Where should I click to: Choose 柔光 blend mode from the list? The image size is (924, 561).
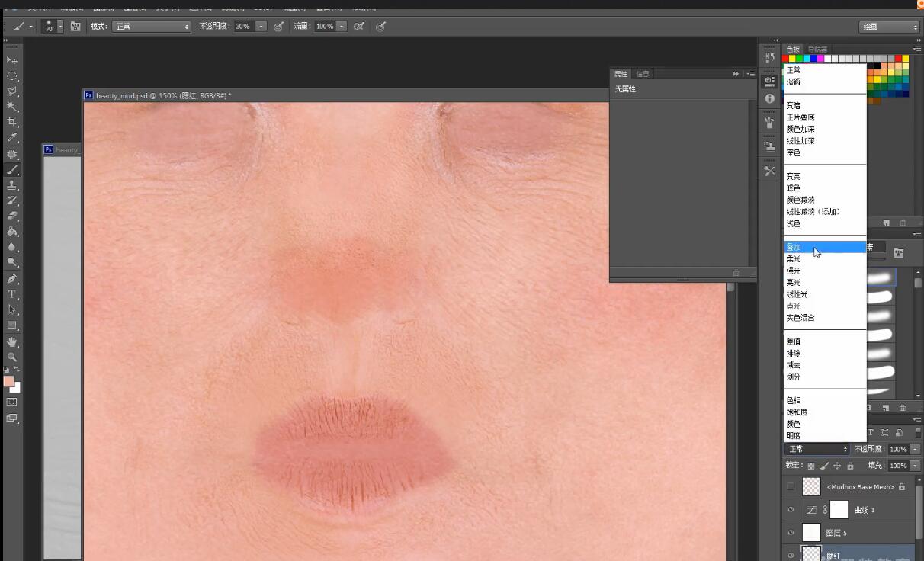pos(794,259)
